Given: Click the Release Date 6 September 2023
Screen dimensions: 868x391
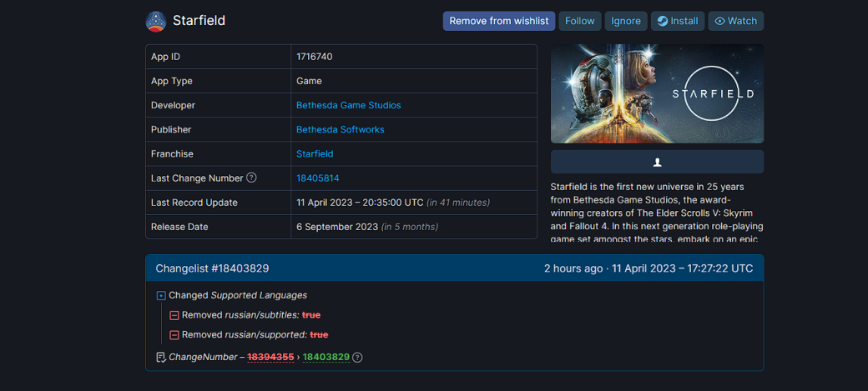Looking at the screenshot, I should (x=338, y=227).
